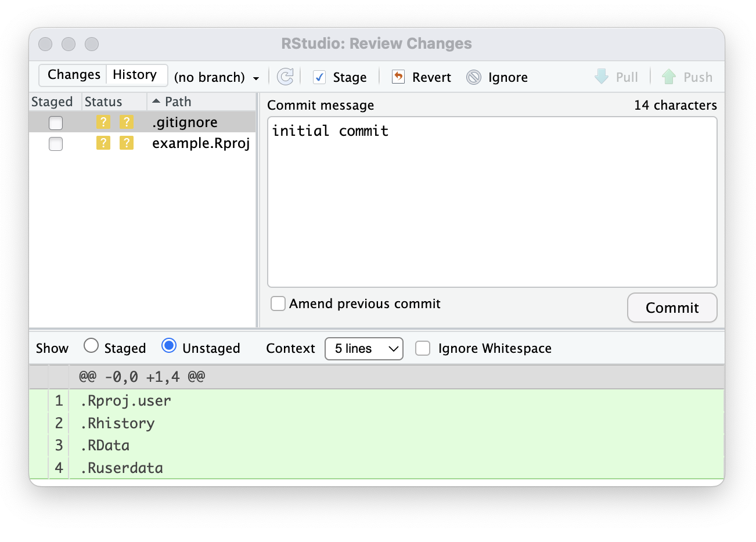Open the (no branch) dropdown
The image size is (756, 542).
click(217, 77)
